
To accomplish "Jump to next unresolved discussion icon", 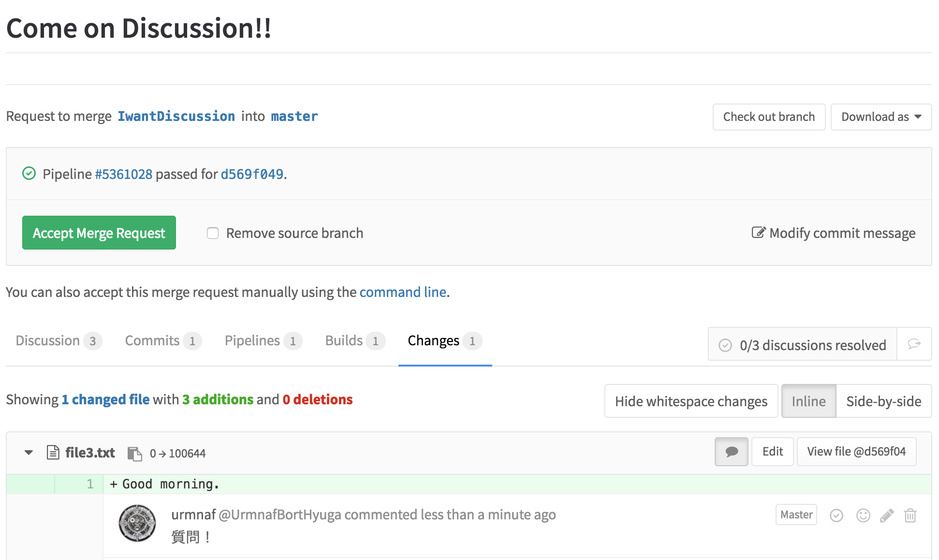I will click(x=914, y=344).
